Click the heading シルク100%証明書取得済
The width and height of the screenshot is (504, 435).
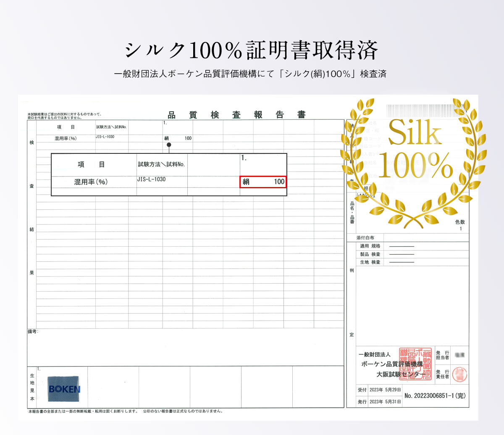[x=251, y=51]
